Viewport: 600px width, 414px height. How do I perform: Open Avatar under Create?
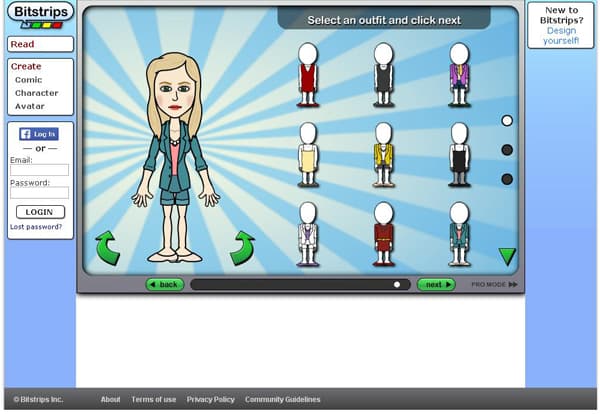[x=30, y=106]
